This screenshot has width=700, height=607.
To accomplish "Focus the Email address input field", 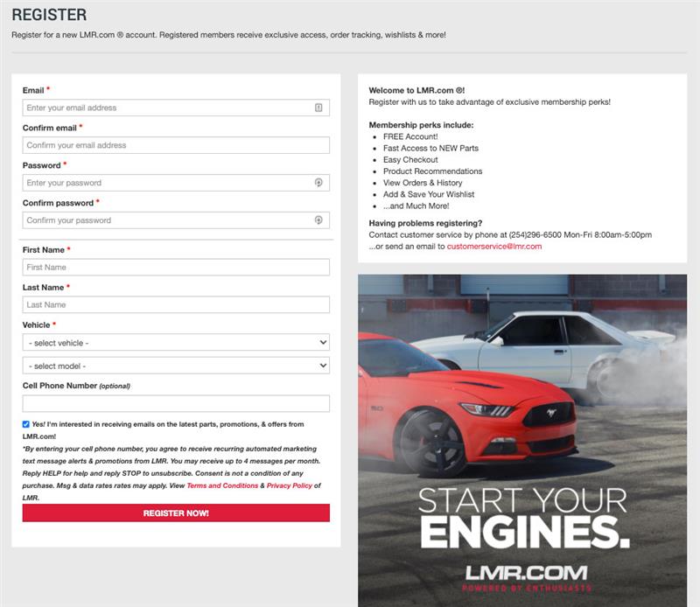I will pyautogui.click(x=176, y=108).
